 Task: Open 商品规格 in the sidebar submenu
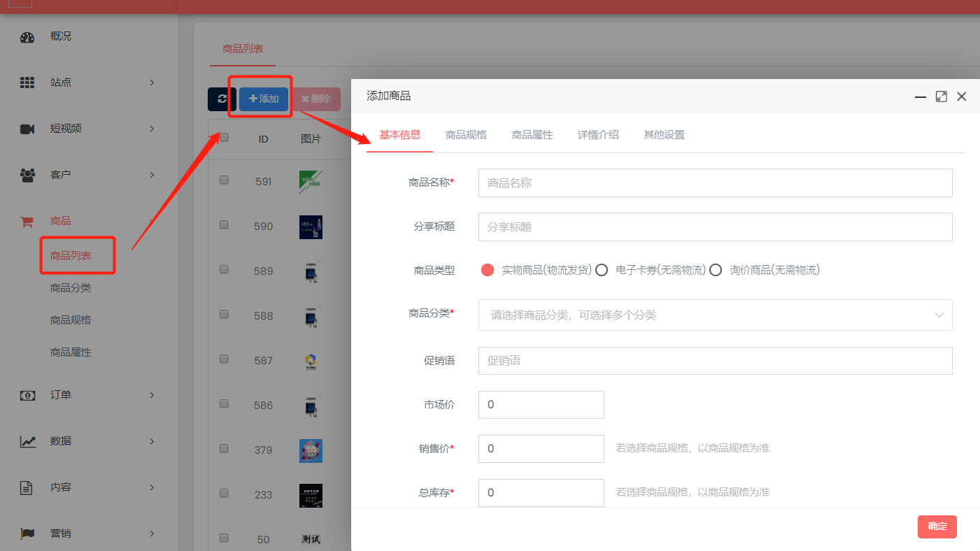71,320
